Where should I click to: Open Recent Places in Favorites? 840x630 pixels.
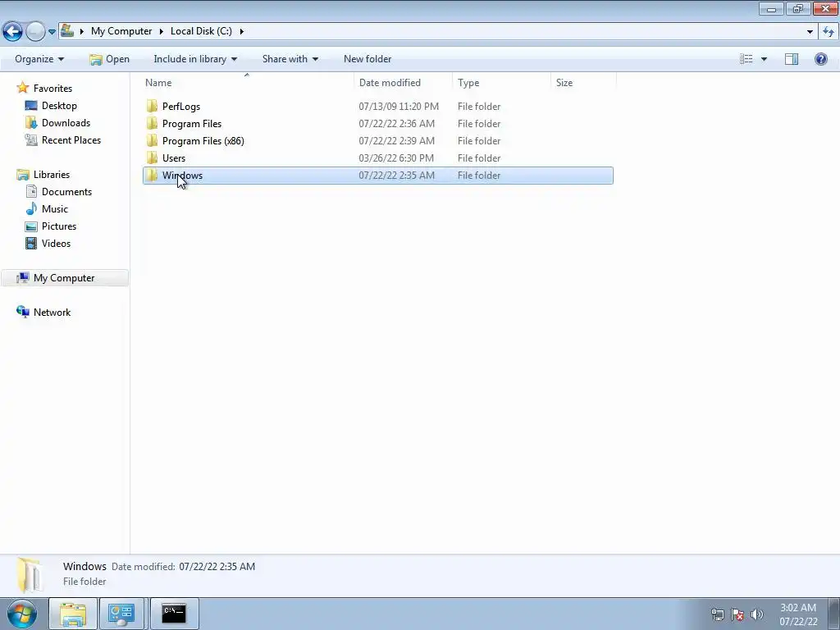[71, 139]
